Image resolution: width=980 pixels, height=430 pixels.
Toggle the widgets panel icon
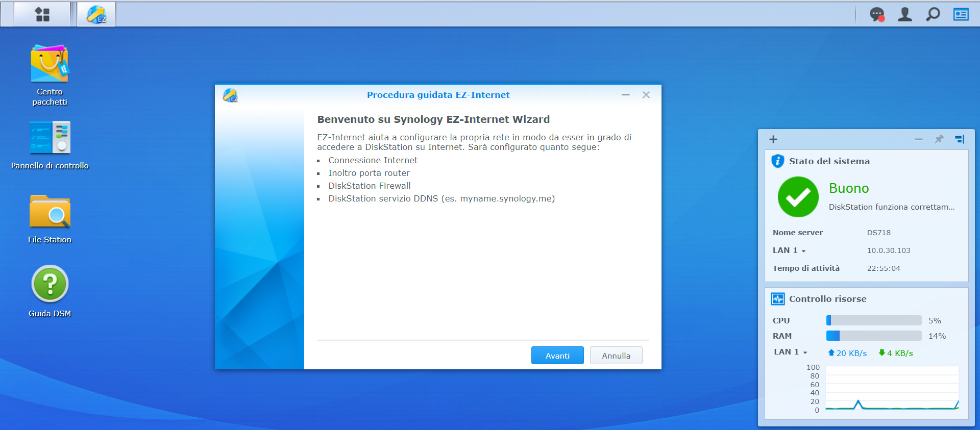click(x=961, y=14)
